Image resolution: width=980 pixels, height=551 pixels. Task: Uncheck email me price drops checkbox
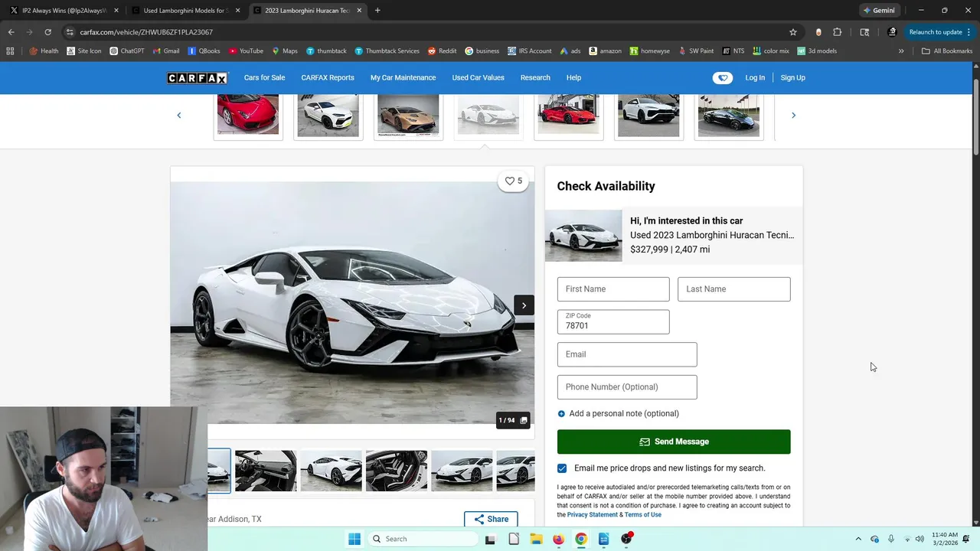562,468
